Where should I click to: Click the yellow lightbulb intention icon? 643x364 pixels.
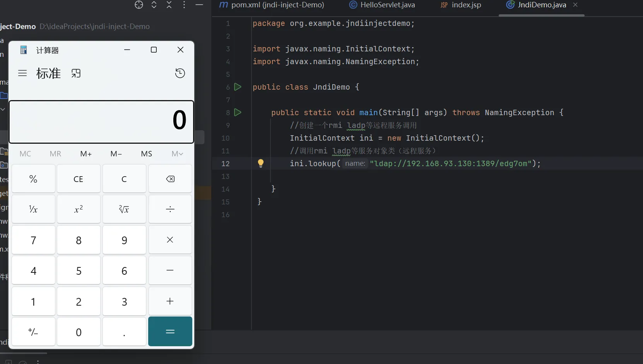tap(261, 163)
